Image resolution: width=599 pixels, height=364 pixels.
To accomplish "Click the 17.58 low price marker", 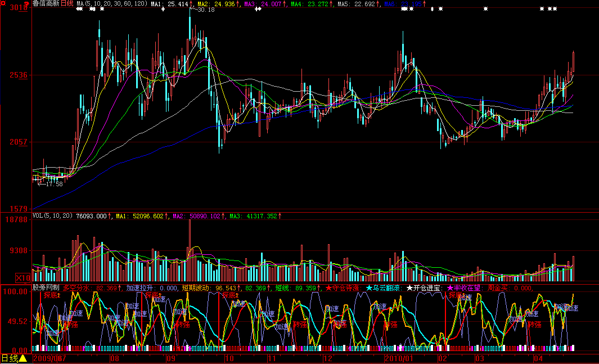I will (x=53, y=184).
